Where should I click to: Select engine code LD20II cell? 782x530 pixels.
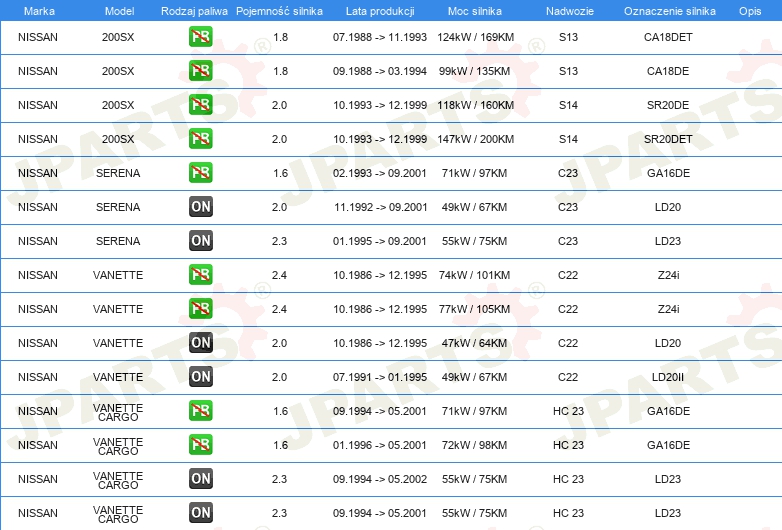pyautogui.click(x=668, y=377)
